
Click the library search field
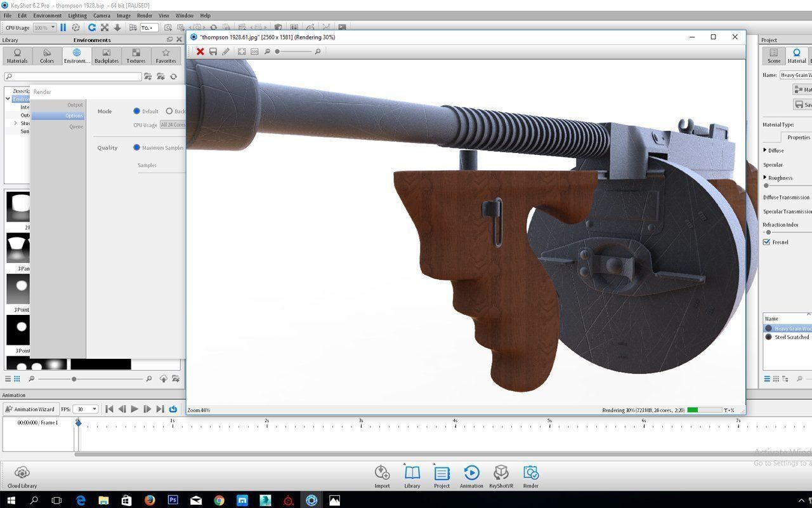[73, 76]
